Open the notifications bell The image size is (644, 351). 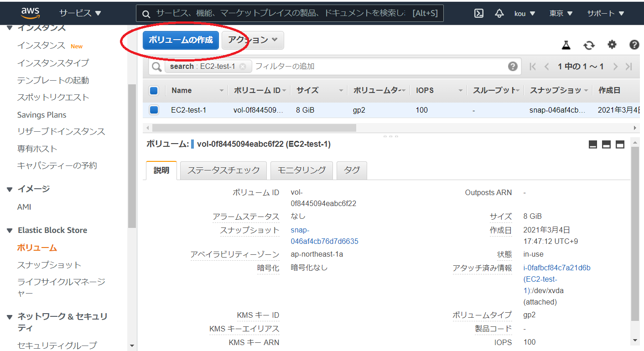(x=499, y=13)
